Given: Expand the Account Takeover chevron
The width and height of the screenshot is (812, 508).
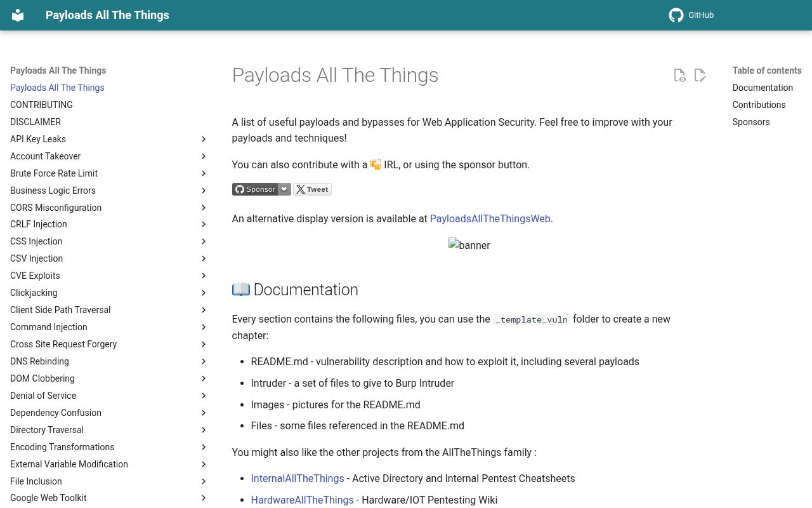Looking at the screenshot, I should [x=204, y=156].
